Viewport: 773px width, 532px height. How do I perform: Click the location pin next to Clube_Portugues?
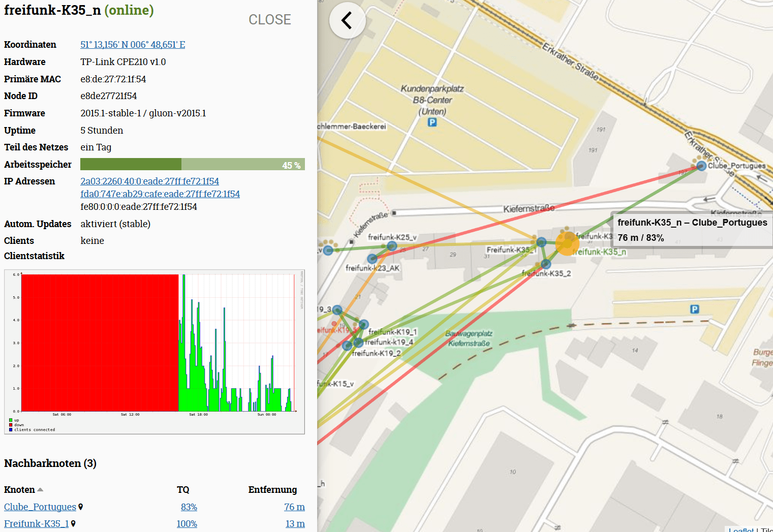coord(81,507)
